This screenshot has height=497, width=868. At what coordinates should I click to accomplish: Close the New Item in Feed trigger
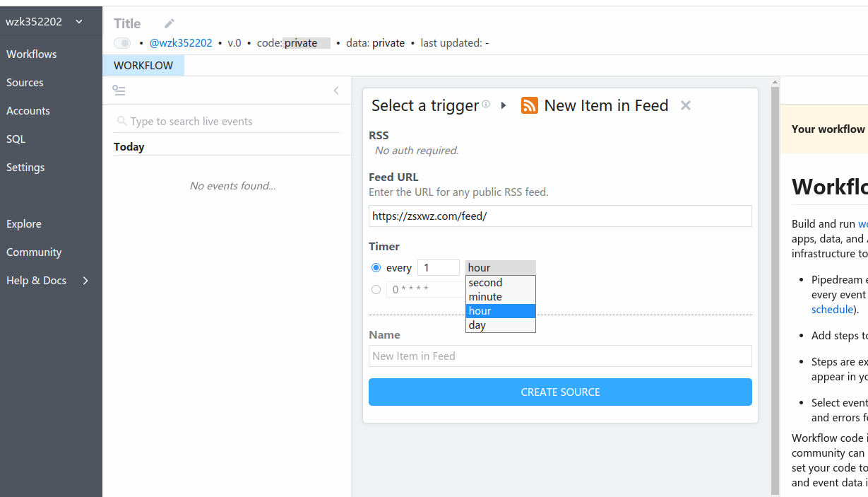tap(685, 105)
